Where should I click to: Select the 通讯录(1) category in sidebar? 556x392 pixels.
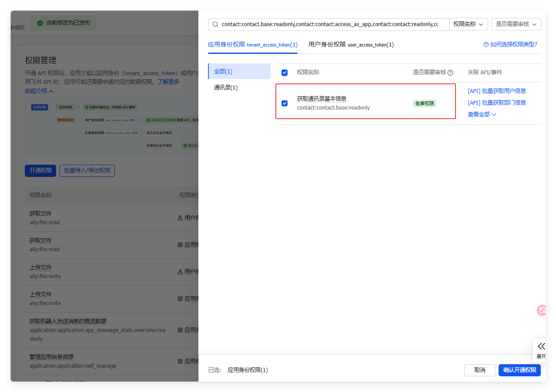(226, 88)
